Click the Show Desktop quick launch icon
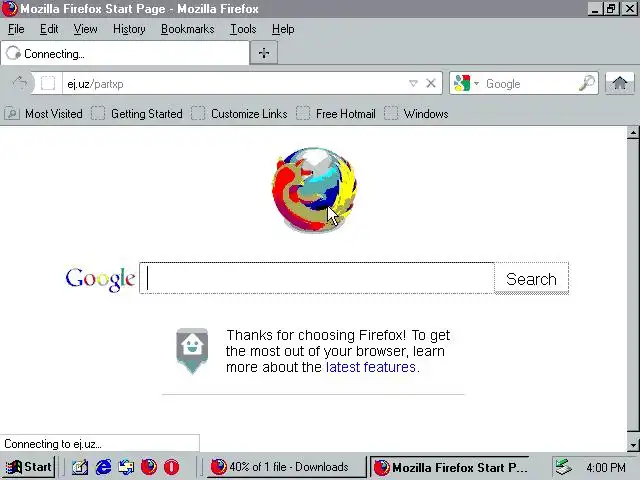 (80, 467)
